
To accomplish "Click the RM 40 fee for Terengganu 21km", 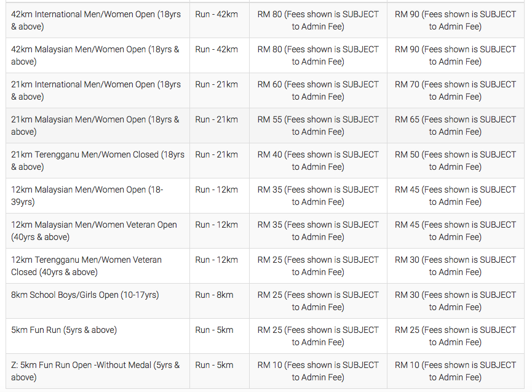I will pos(318,161).
